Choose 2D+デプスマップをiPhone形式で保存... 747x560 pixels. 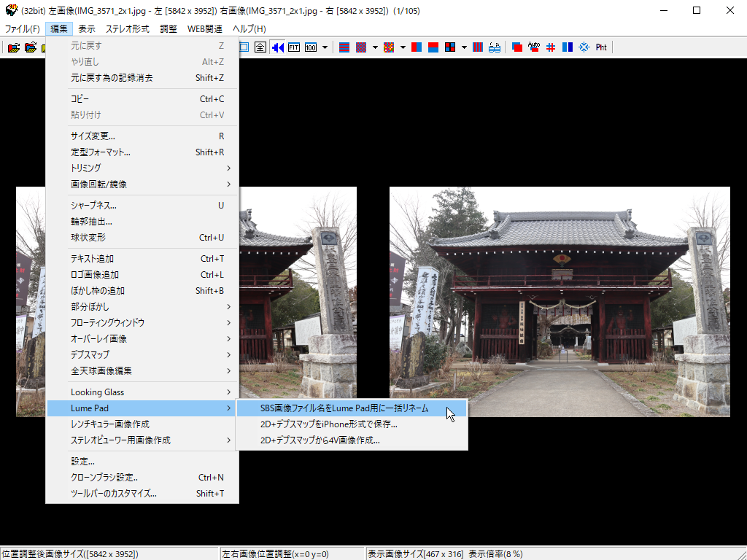352,424
